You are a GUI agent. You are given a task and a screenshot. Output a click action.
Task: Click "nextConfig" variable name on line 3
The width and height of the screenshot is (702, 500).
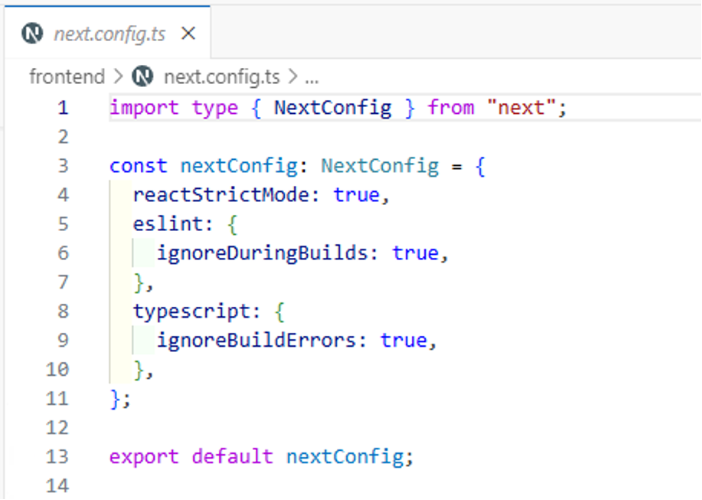[x=239, y=166]
